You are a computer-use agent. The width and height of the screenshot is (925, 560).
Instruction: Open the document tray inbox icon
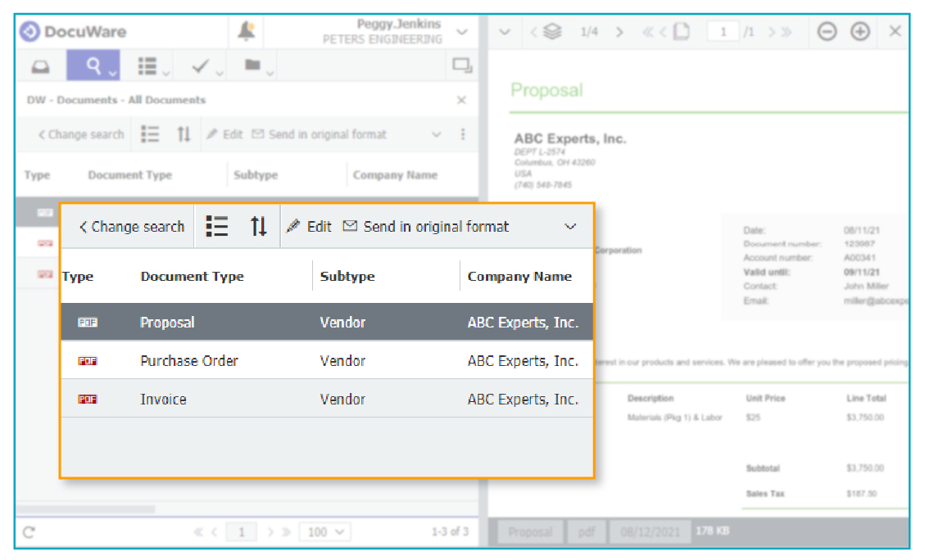pyautogui.click(x=40, y=66)
